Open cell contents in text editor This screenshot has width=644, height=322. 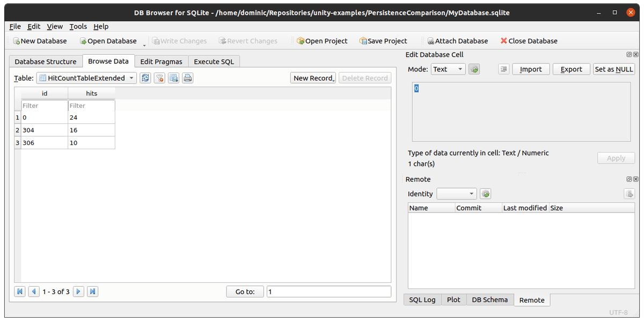click(504, 69)
